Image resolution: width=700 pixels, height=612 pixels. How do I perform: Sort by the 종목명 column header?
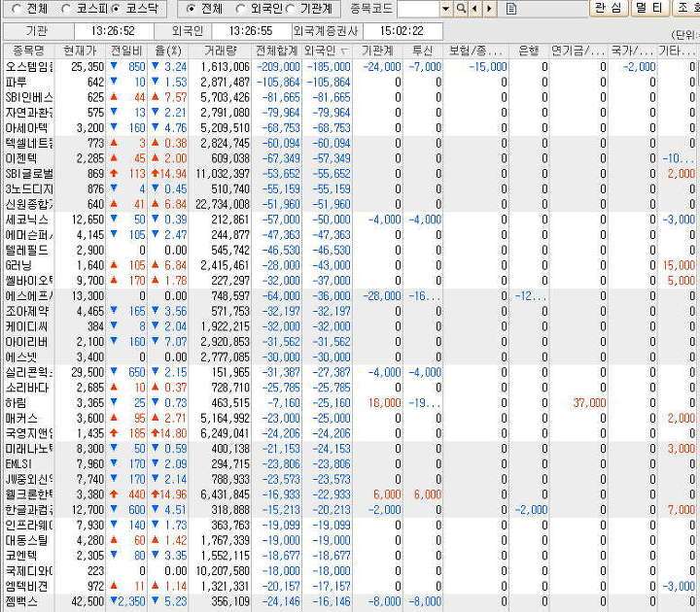pos(28,51)
